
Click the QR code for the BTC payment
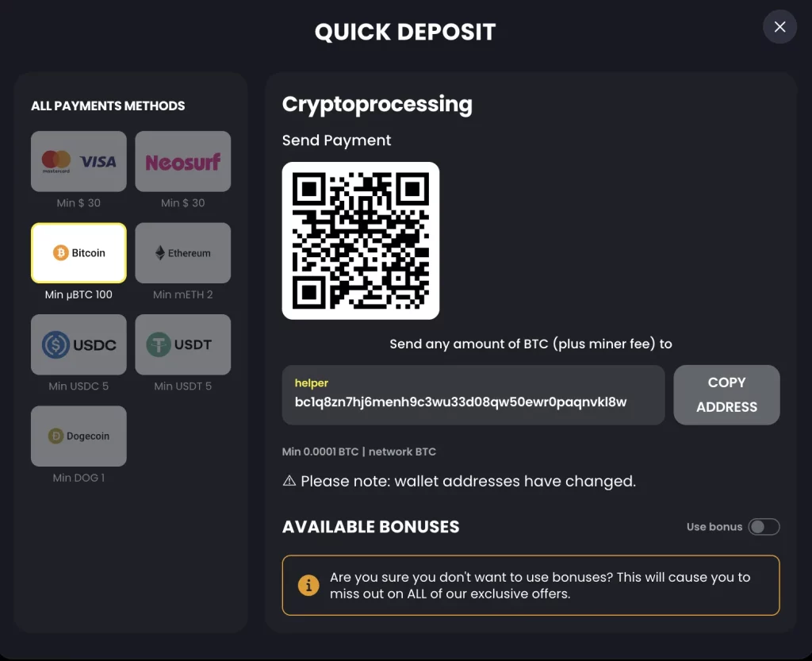[x=361, y=240]
